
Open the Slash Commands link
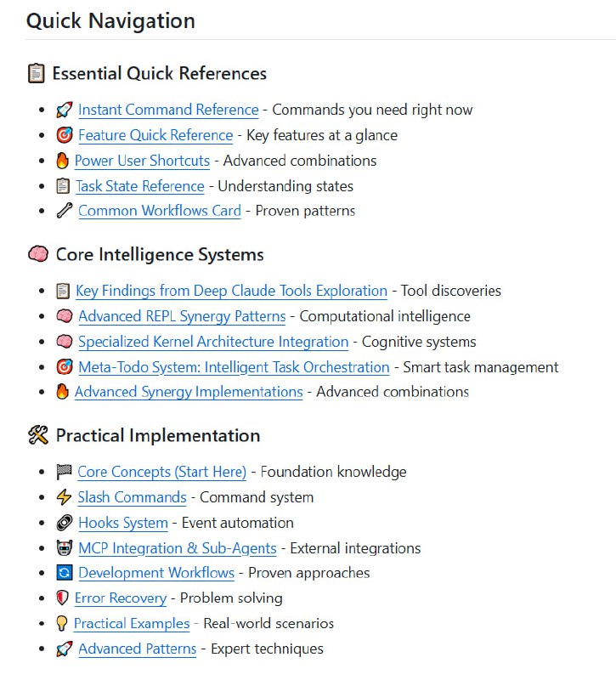(x=132, y=497)
